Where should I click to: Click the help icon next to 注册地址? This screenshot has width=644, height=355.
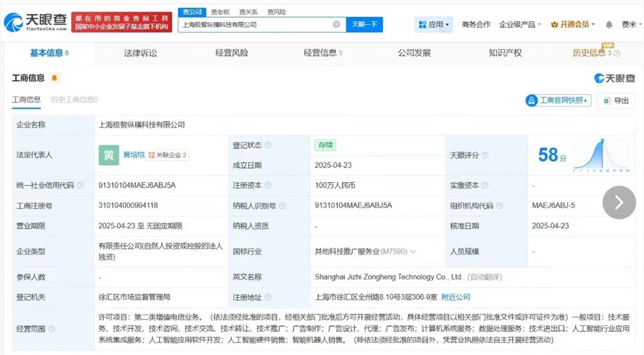(268, 297)
